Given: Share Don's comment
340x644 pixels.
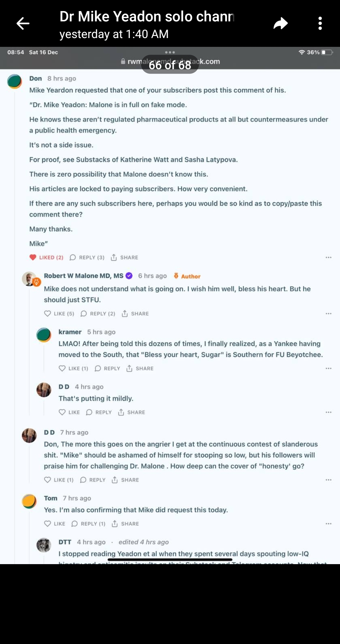Looking at the screenshot, I should coord(125,258).
